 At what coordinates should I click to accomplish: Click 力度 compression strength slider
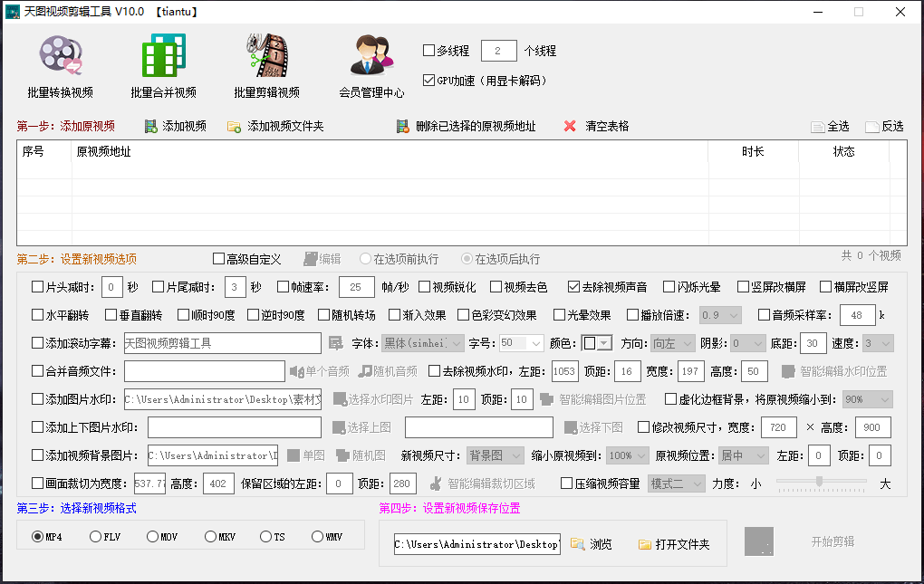click(x=820, y=482)
